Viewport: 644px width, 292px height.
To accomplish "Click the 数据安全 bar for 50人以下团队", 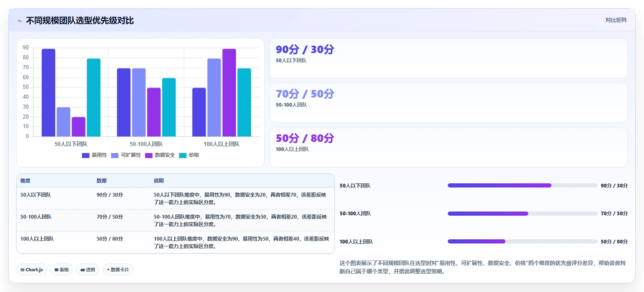I will [78, 127].
